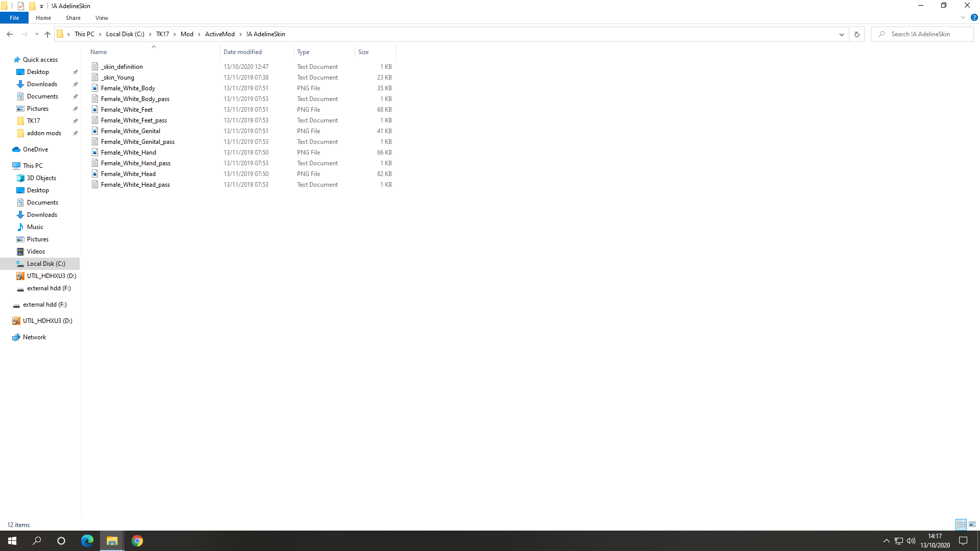The image size is (980, 551).
Task: Click the refresh button in toolbar
Action: click(857, 34)
